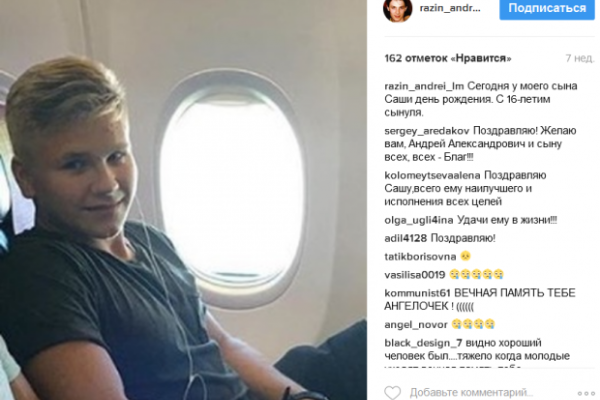The width and height of the screenshot is (600, 400).
Task: Click inside the Добавьте комментарий field
Action: pyautogui.click(x=471, y=393)
